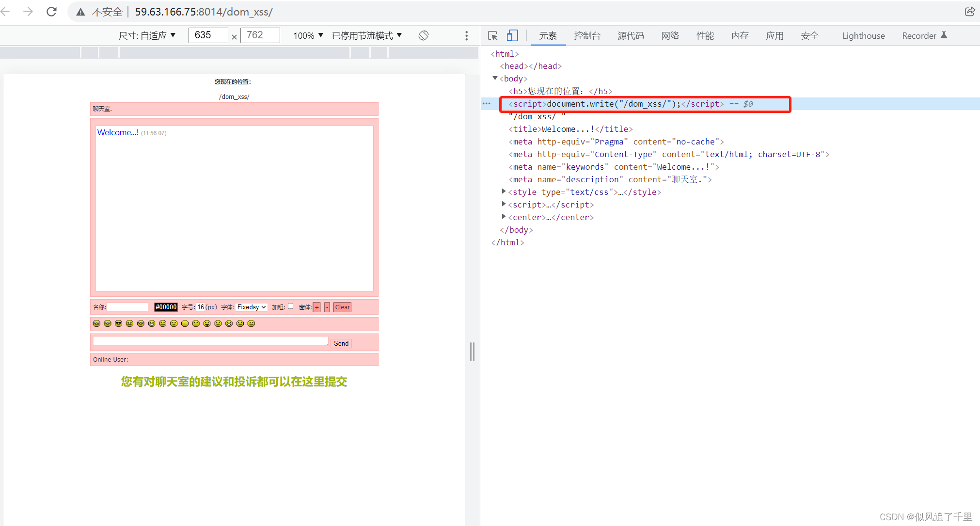The width and height of the screenshot is (980, 526).
Task: Toggle the device toolbar icon
Action: pos(512,35)
